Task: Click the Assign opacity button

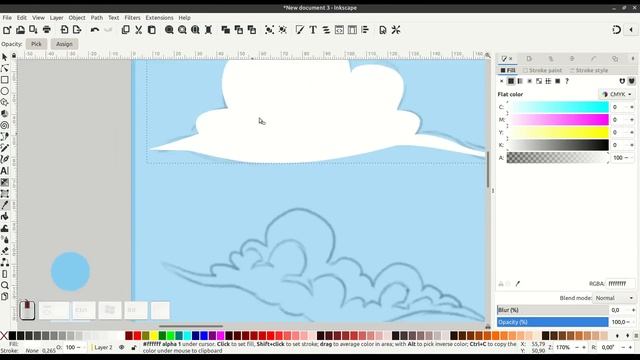Action: [x=64, y=44]
